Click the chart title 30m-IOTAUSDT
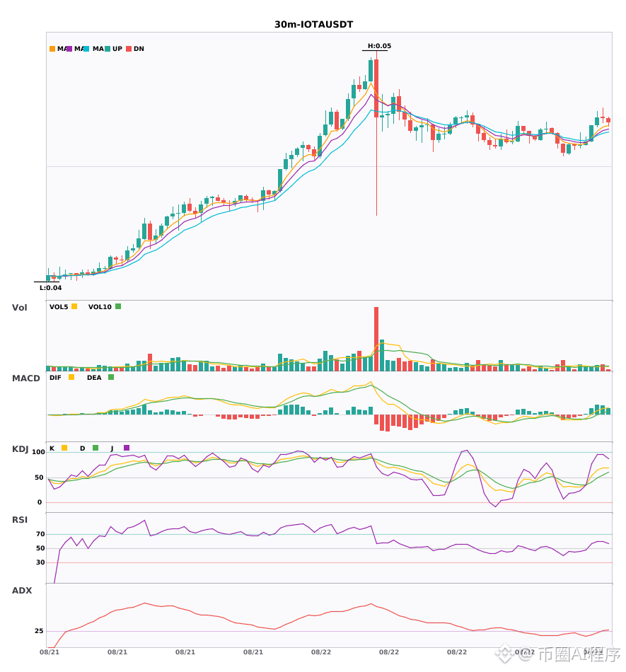The height and width of the screenshot is (672, 626). 313,25
